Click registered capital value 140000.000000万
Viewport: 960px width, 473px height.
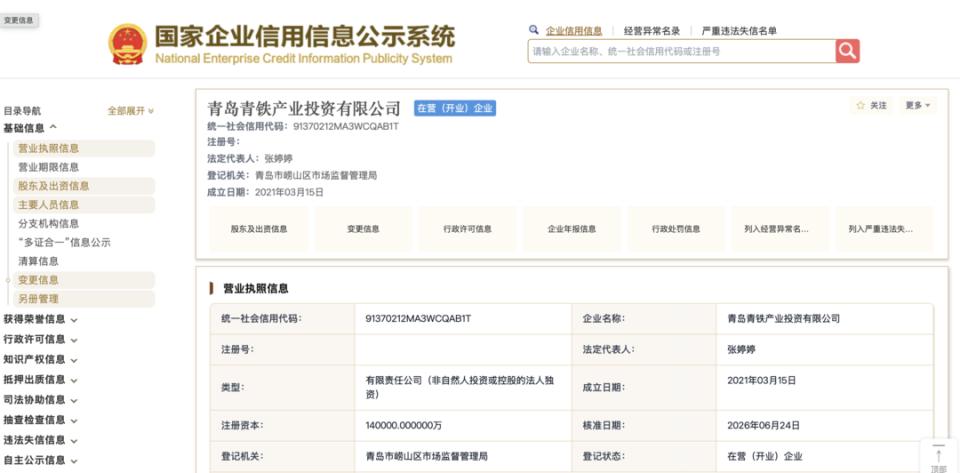pos(402,425)
